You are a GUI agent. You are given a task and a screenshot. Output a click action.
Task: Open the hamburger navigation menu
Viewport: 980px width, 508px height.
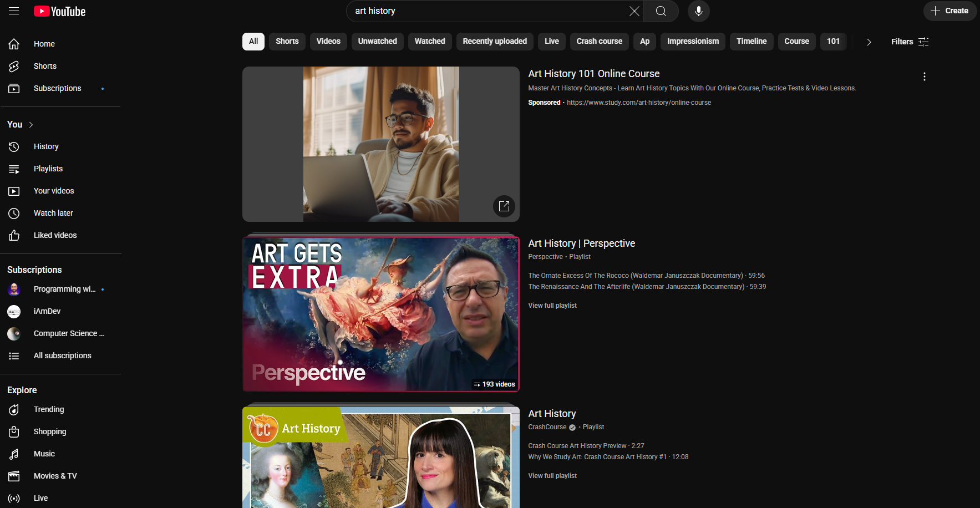(14, 11)
